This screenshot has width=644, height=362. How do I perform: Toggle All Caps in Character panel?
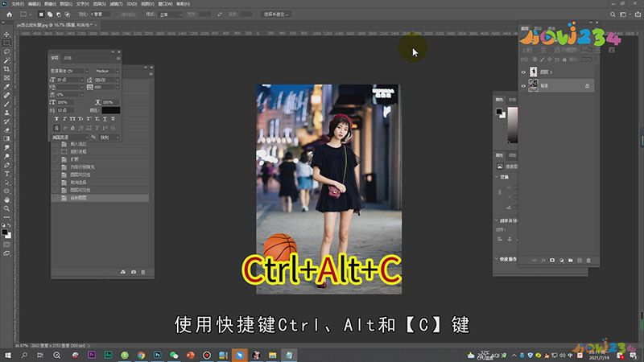tap(72, 119)
